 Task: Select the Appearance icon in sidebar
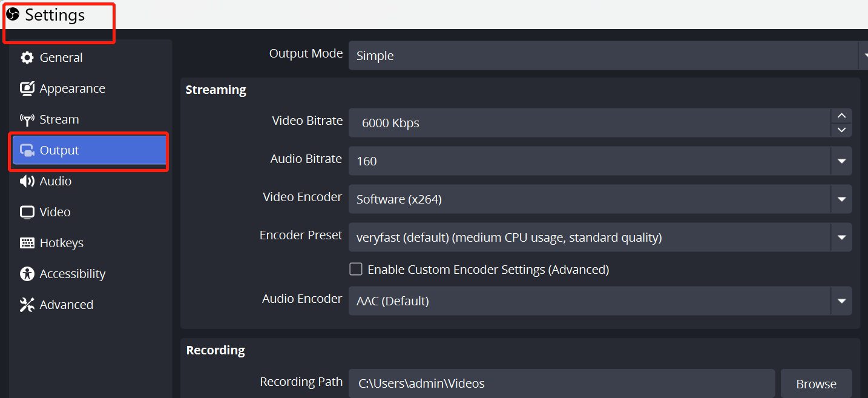tap(27, 88)
